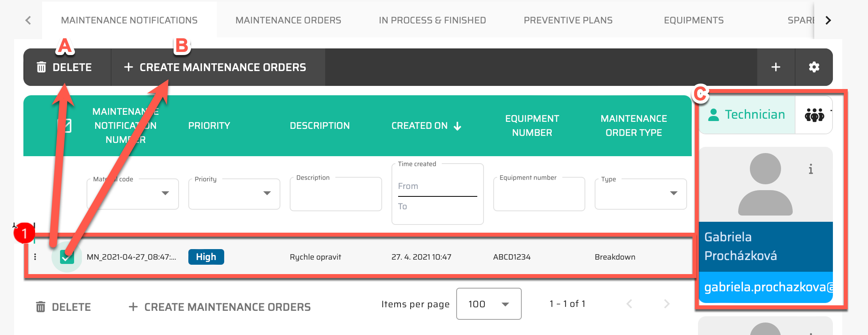This screenshot has height=335, width=868.
Task: Click the plus icon in dark toolbar
Action: (x=776, y=67)
